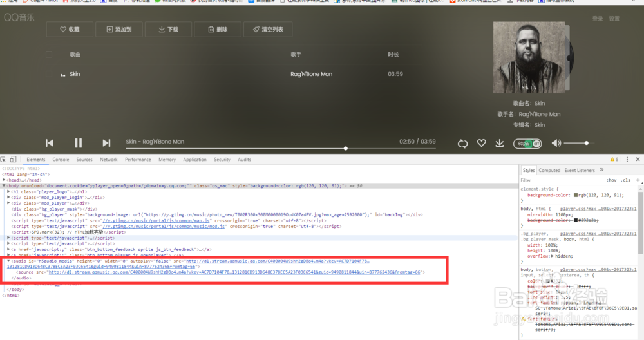The height and width of the screenshot is (340, 644).
Task: Expand the div mod_player node
Action: tap(8, 203)
